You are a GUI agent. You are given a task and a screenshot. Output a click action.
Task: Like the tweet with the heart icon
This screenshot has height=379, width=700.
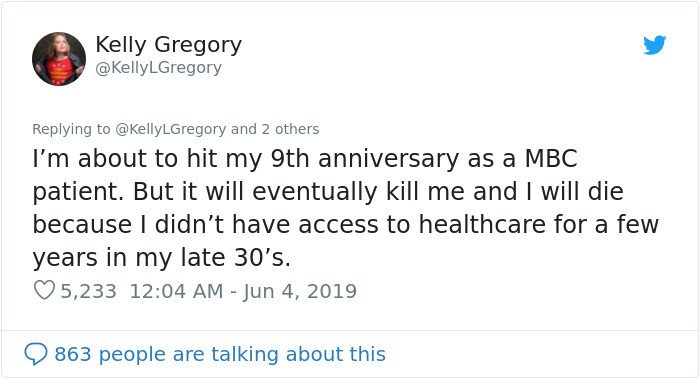(44, 291)
